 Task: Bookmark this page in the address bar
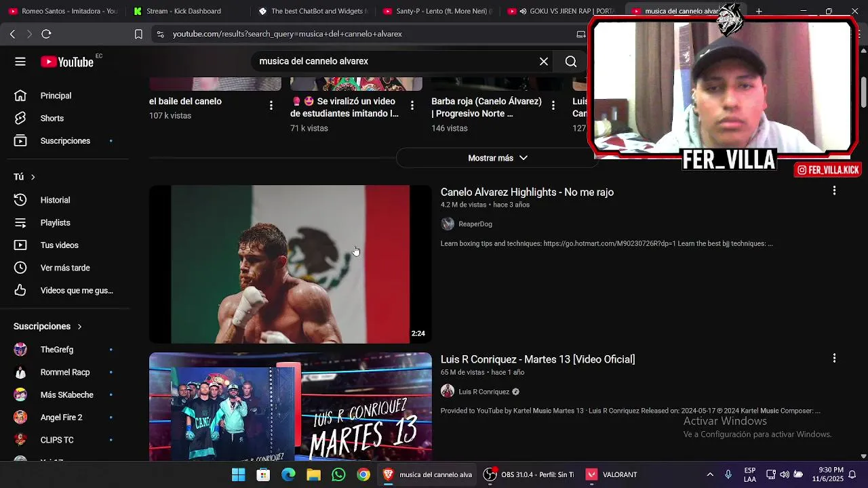point(138,34)
